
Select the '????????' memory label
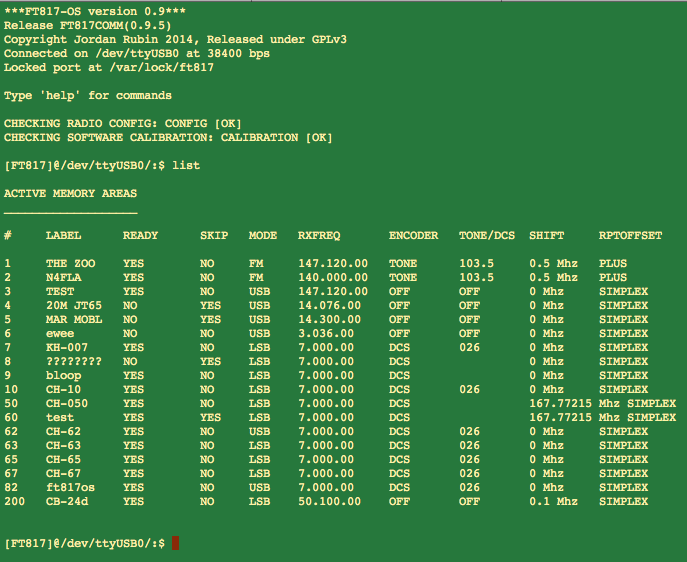[74, 362]
